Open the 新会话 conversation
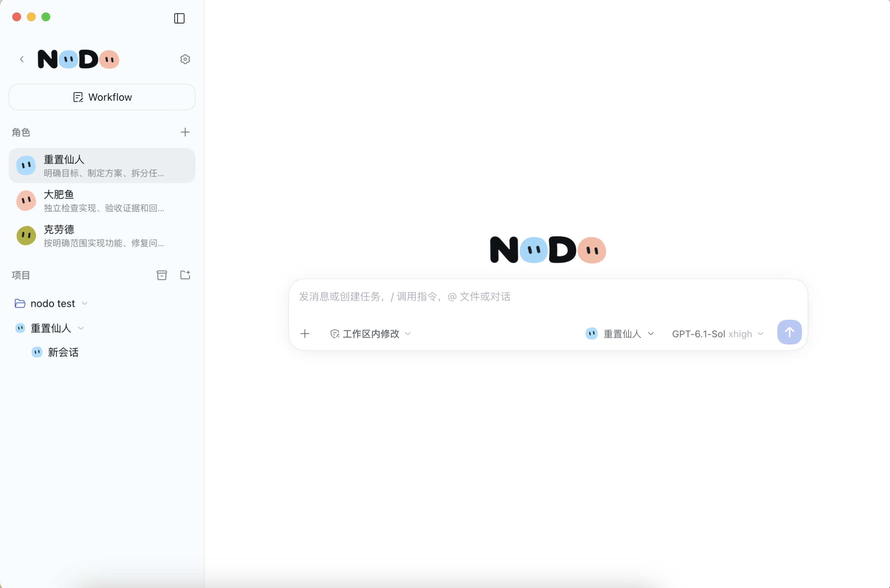The width and height of the screenshot is (890, 588). tap(64, 352)
